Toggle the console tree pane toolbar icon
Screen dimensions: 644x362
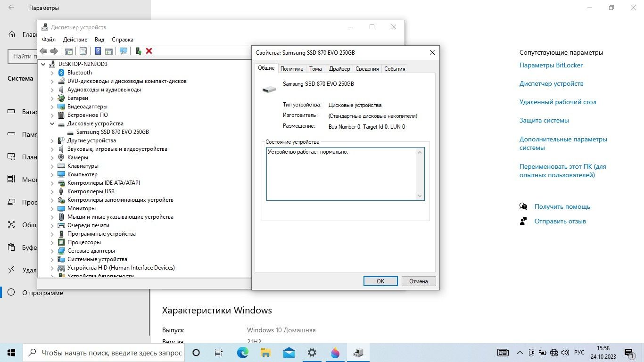click(69, 51)
